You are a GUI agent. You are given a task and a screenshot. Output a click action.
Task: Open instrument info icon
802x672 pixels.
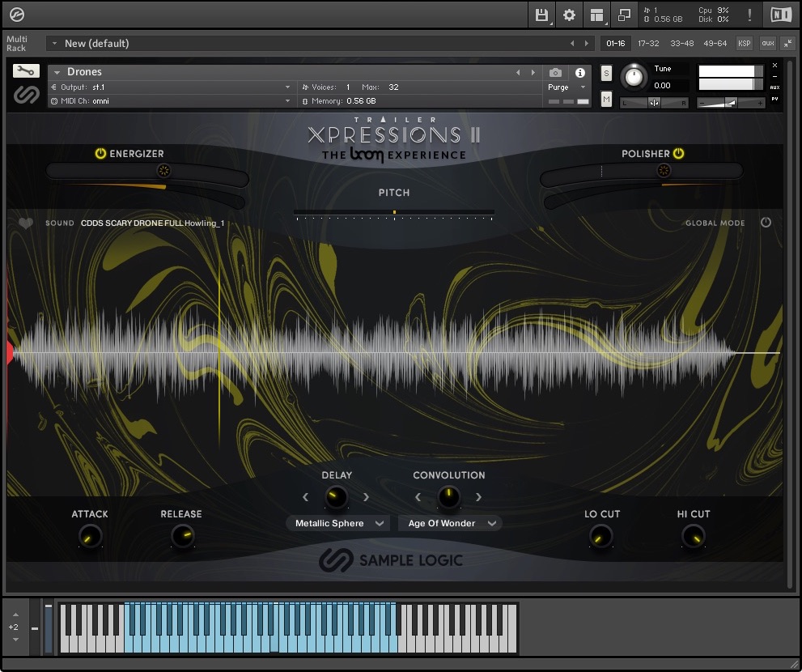(x=579, y=73)
